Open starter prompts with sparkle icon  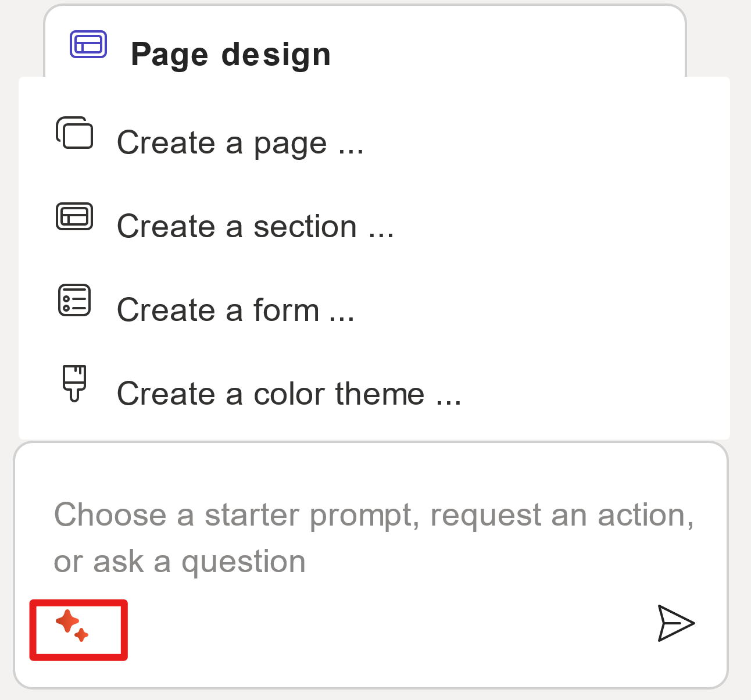(x=73, y=626)
